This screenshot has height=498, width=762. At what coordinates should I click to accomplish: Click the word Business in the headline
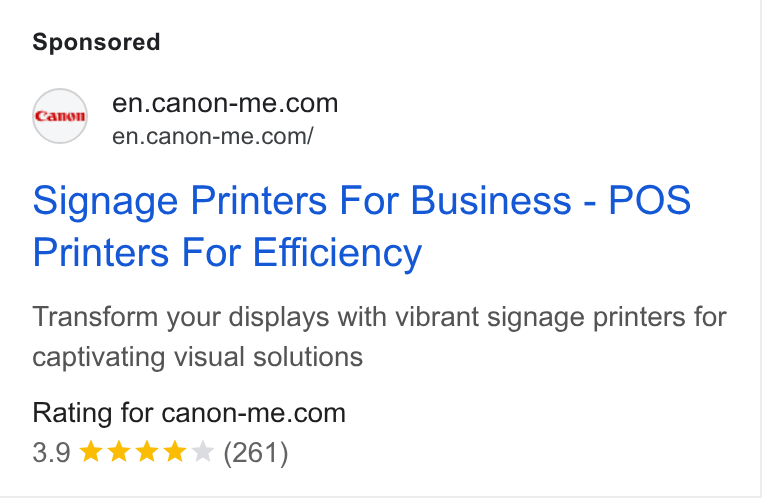pos(491,200)
